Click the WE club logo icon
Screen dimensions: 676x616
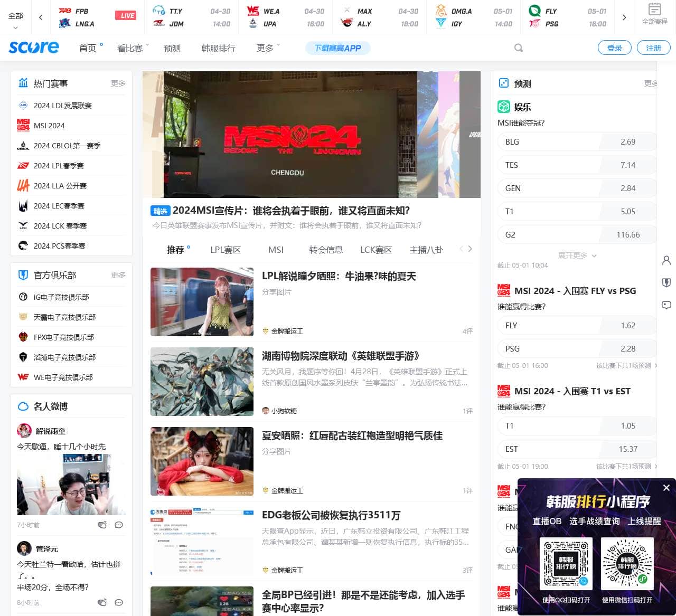coord(23,377)
